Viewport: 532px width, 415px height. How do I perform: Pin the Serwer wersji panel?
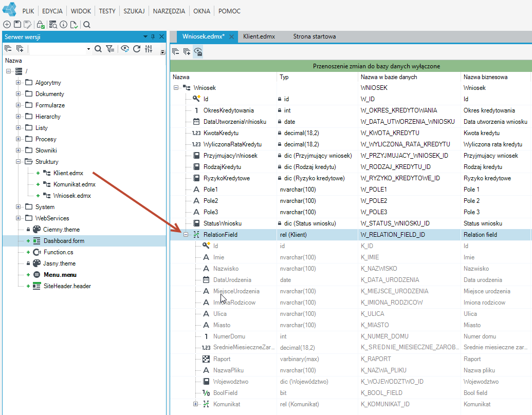153,36
